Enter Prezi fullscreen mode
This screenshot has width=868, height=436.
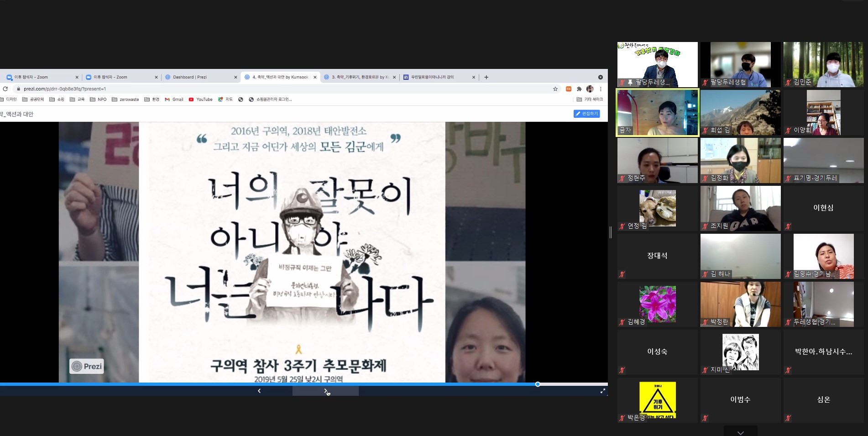pyautogui.click(x=603, y=391)
